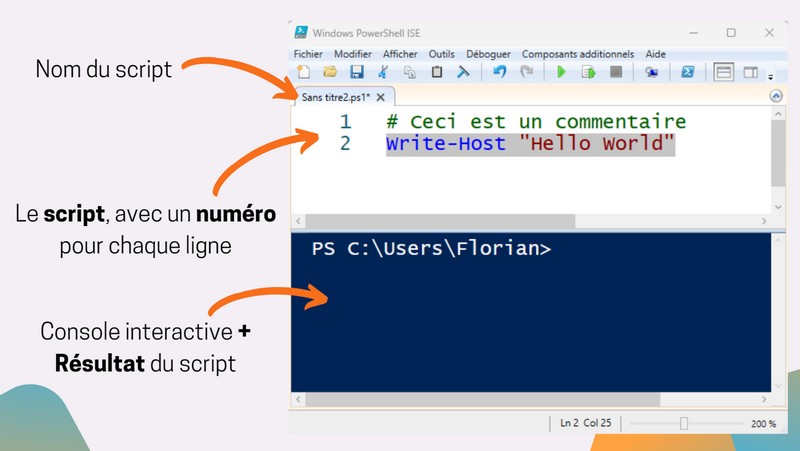
Task: Click the Ln 2 Col 25 status text
Action: pyautogui.click(x=585, y=423)
